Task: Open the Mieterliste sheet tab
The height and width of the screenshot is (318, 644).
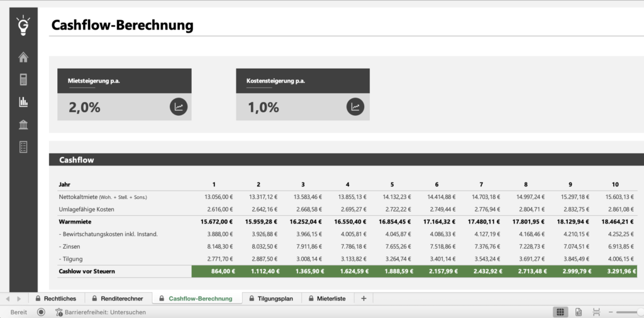Action: tap(327, 298)
